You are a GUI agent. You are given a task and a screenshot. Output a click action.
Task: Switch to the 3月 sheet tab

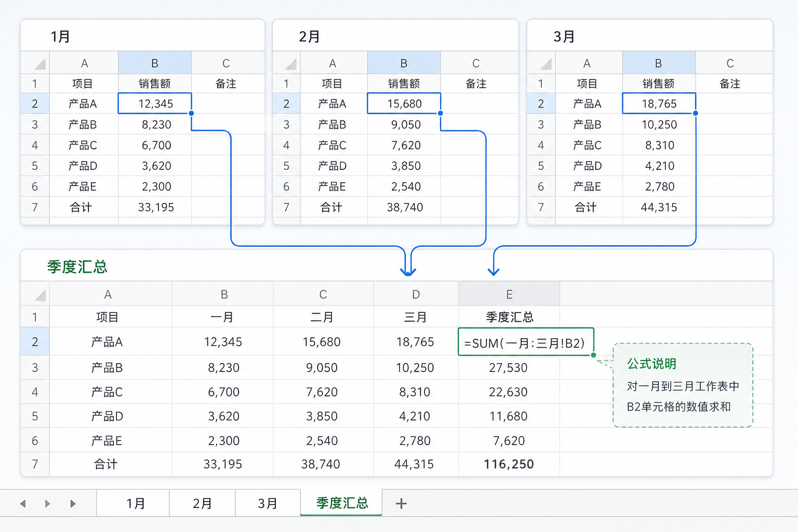268,503
